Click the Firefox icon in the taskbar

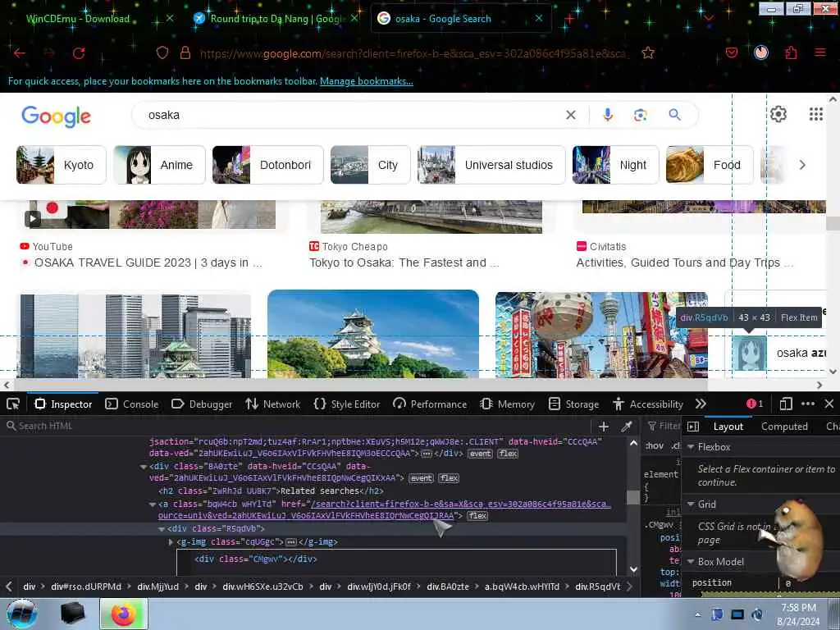click(x=123, y=614)
